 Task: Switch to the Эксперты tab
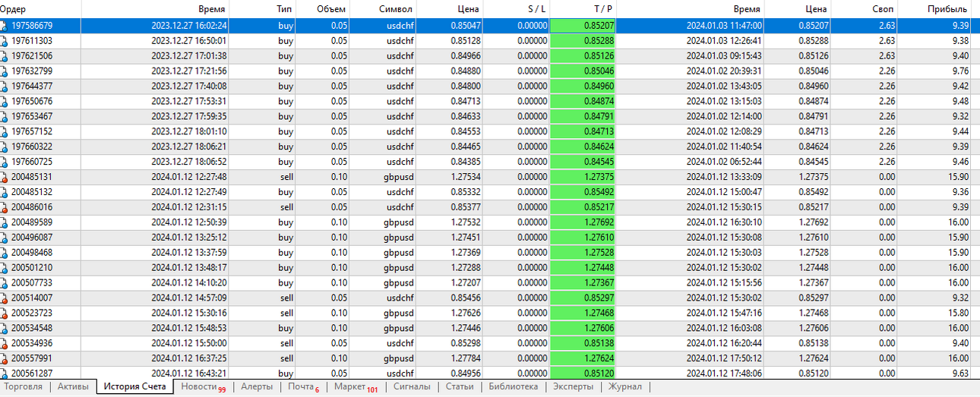point(573,387)
